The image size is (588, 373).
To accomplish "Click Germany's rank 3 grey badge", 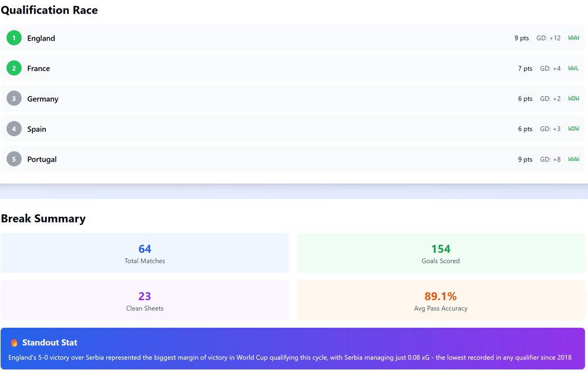I will [14, 99].
